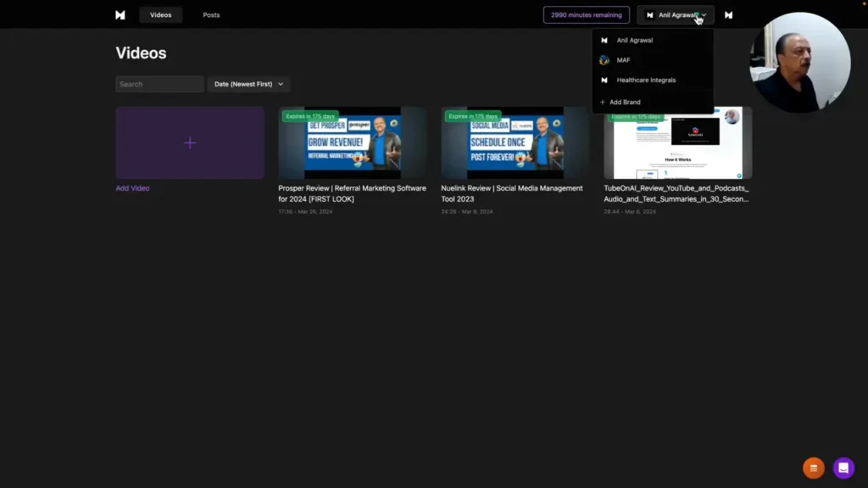The width and height of the screenshot is (868, 488).
Task: Click the circular webcam overlay
Action: 799,62
